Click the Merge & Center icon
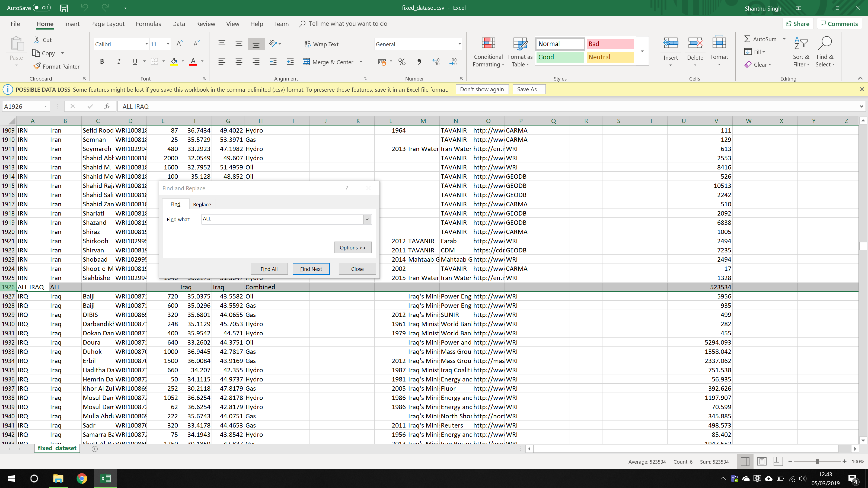The height and width of the screenshot is (488, 868). pyautogui.click(x=306, y=62)
